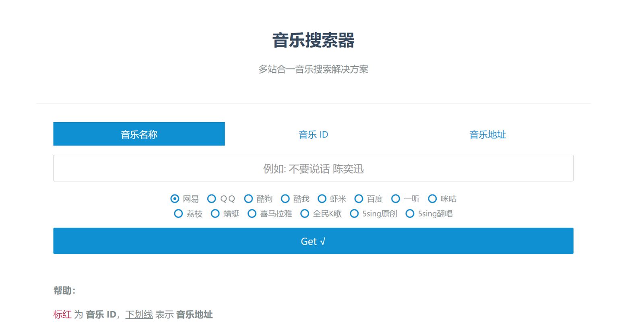The image size is (644, 324).
Task: Open the 音乐 ID tab
Action: click(x=313, y=134)
